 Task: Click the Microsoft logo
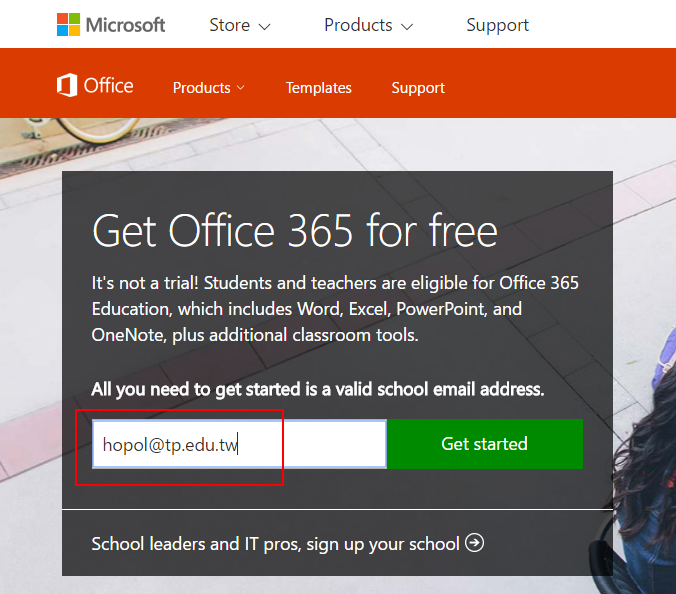pos(111,25)
